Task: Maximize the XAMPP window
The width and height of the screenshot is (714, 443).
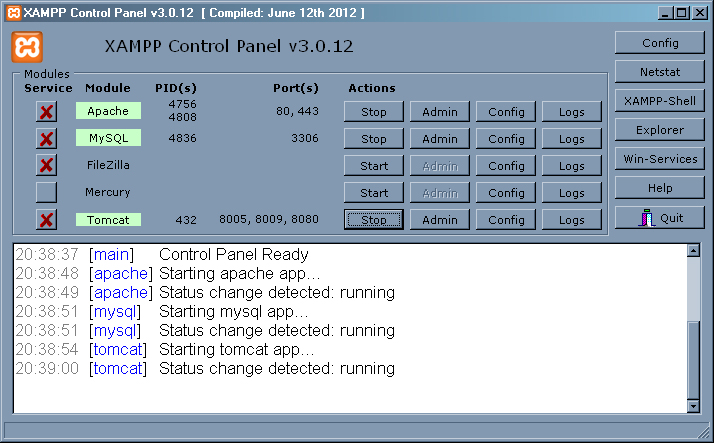Action: [682, 13]
